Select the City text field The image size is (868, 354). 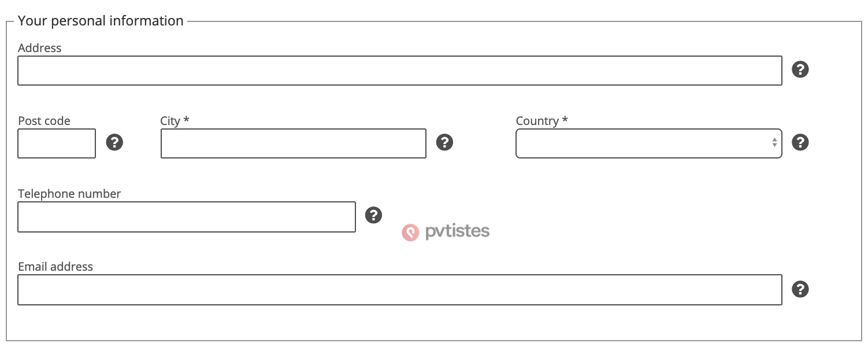[x=293, y=143]
